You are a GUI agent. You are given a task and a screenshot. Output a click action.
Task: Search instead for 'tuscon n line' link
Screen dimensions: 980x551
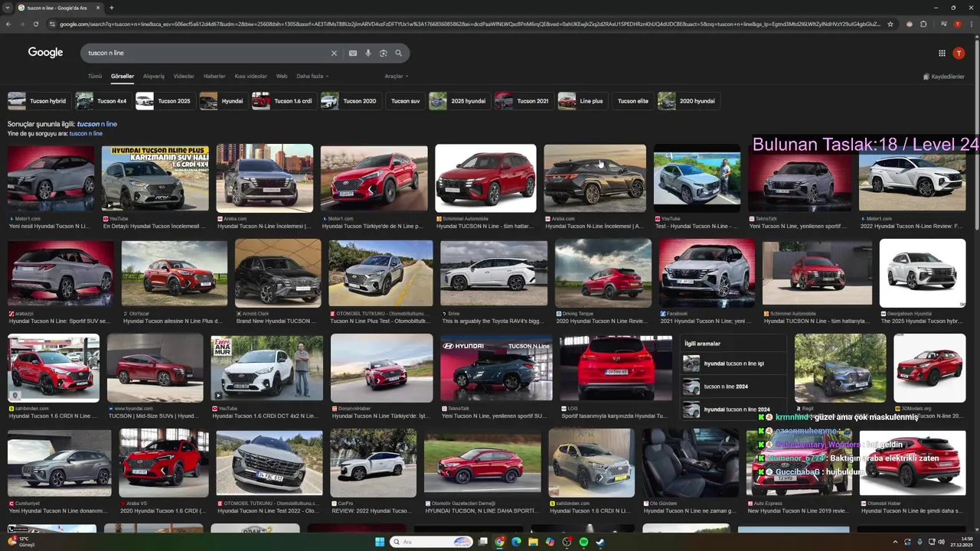(86, 134)
